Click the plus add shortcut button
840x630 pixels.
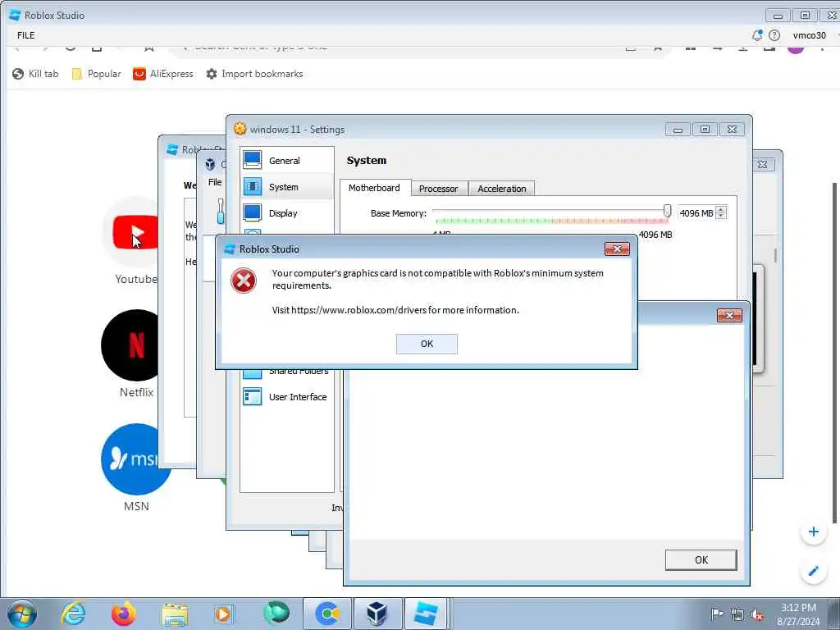[813, 532]
